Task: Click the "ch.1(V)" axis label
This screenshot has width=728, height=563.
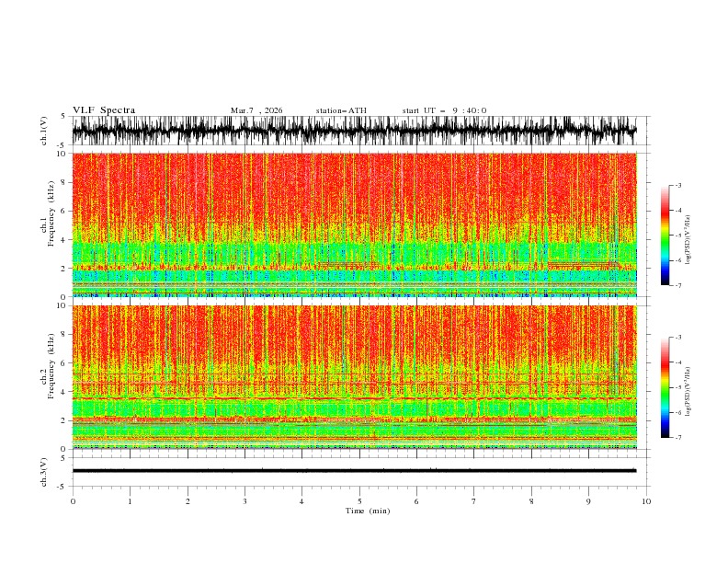Action: tap(44, 131)
